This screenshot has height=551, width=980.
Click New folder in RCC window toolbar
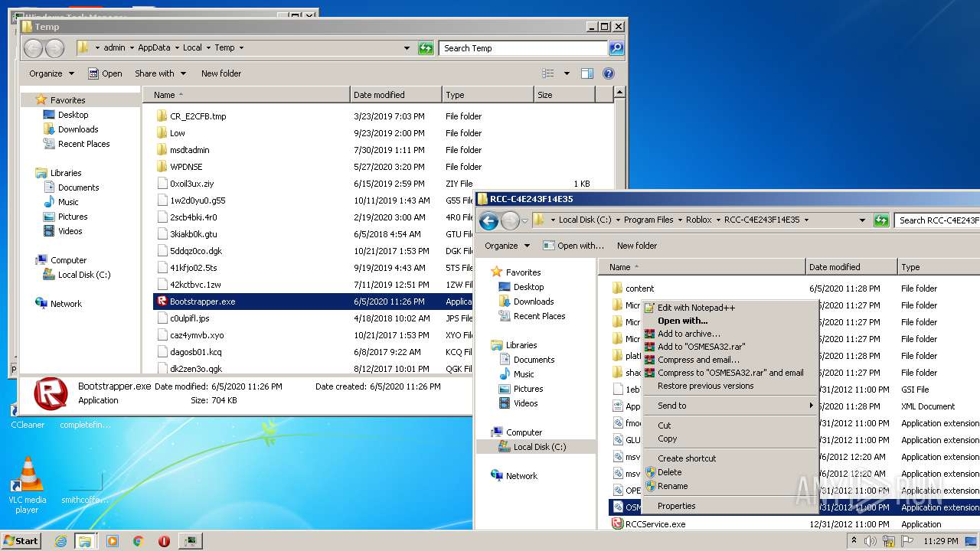(x=637, y=246)
